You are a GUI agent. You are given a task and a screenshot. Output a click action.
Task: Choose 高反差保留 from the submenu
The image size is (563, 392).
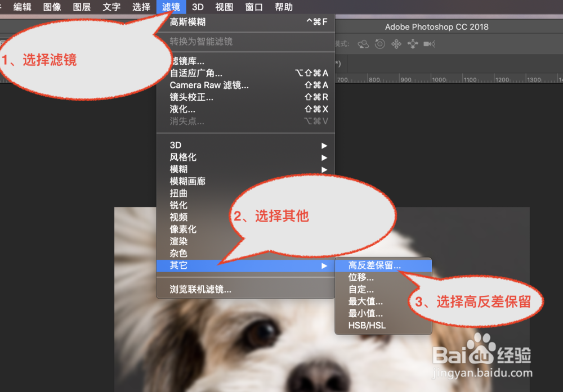click(x=375, y=265)
